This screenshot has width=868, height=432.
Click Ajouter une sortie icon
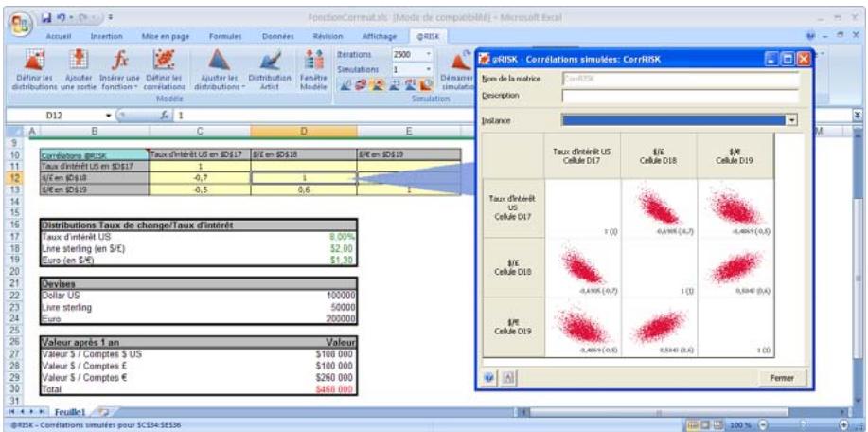71,59
